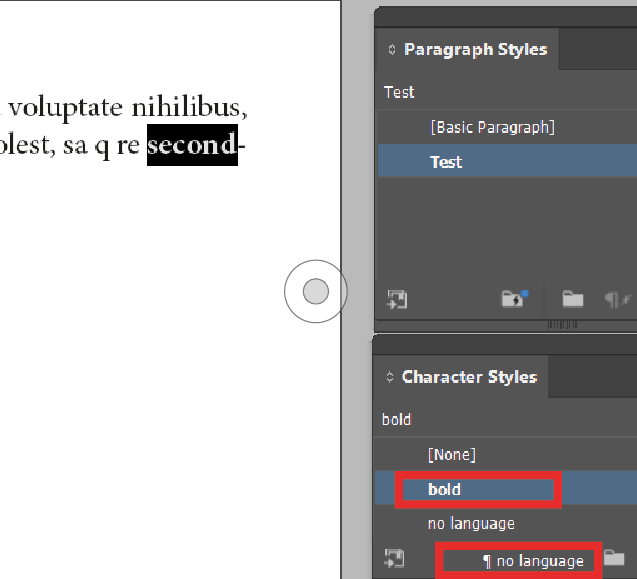
Task: Collapse Paragraph Styles panel using tab arrows
Action: [392, 50]
